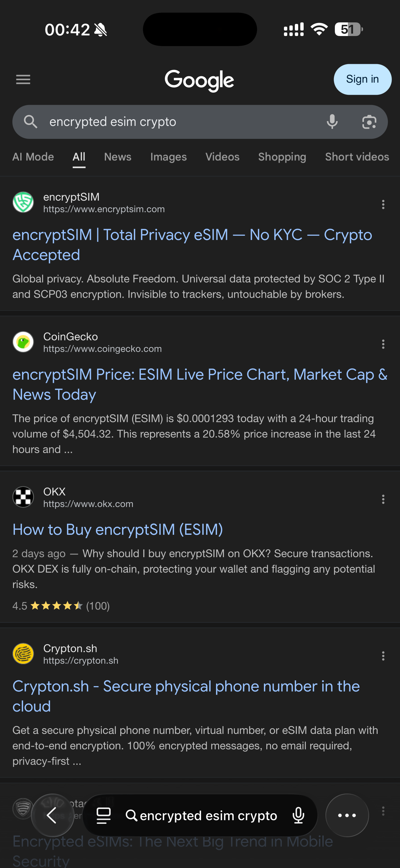This screenshot has width=400, height=868.
Task: Tap the browser address bar search text
Action: coord(208,815)
